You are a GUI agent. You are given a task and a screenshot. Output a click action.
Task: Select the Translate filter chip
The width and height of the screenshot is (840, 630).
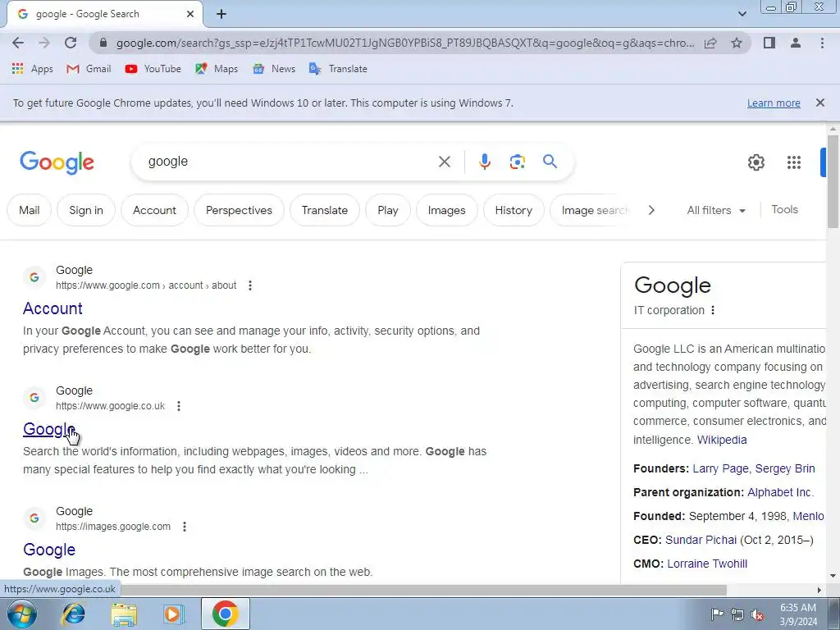coord(325,211)
